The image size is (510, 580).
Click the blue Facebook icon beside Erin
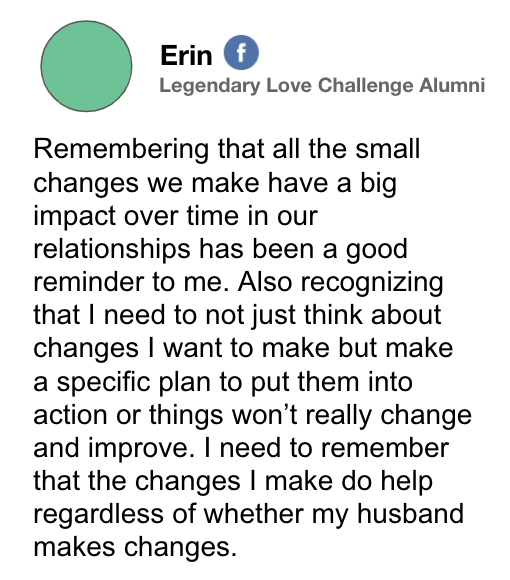(x=241, y=53)
